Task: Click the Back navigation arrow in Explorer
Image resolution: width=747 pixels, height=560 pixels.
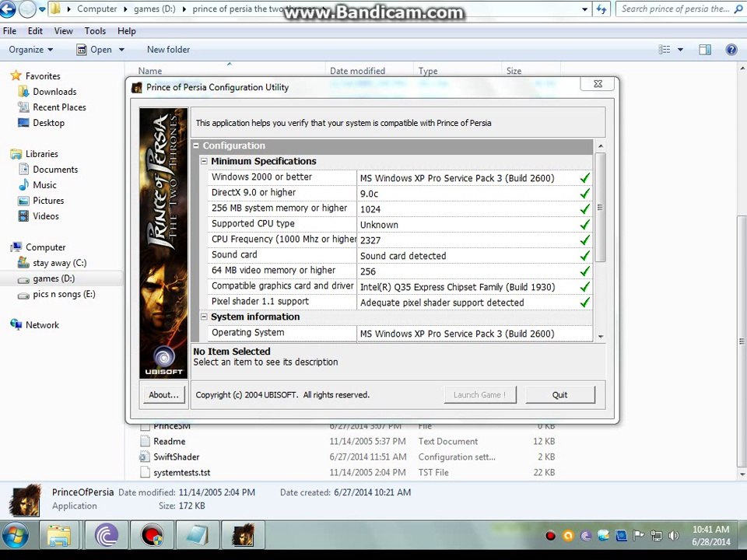Action: 7,9
